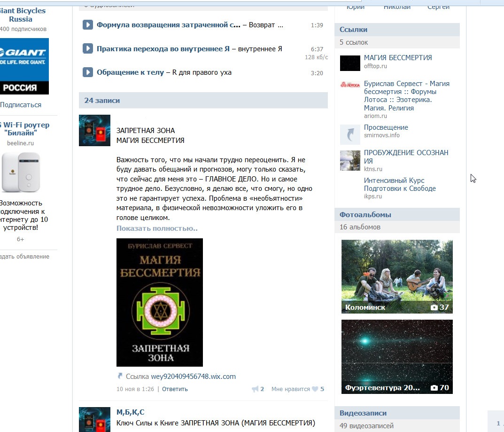504x432 pixels.
Task: Click the GIANT Россия ad banner
Action: [x=24, y=66]
